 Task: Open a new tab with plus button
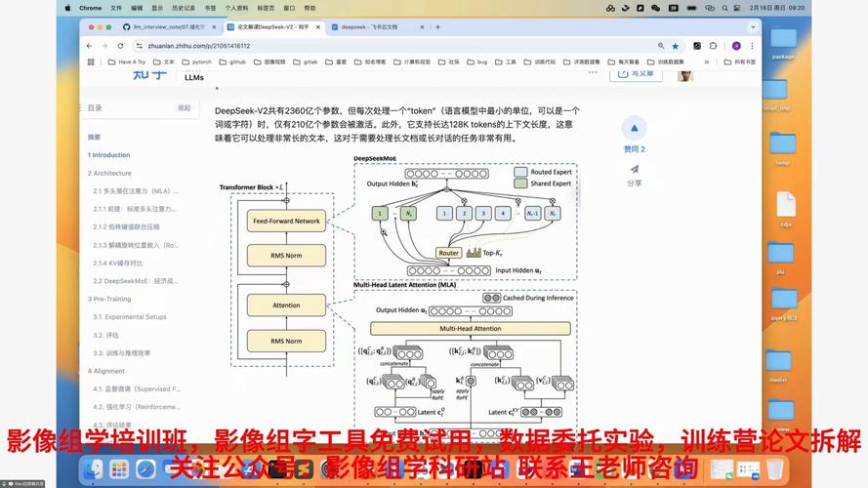click(x=437, y=26)
